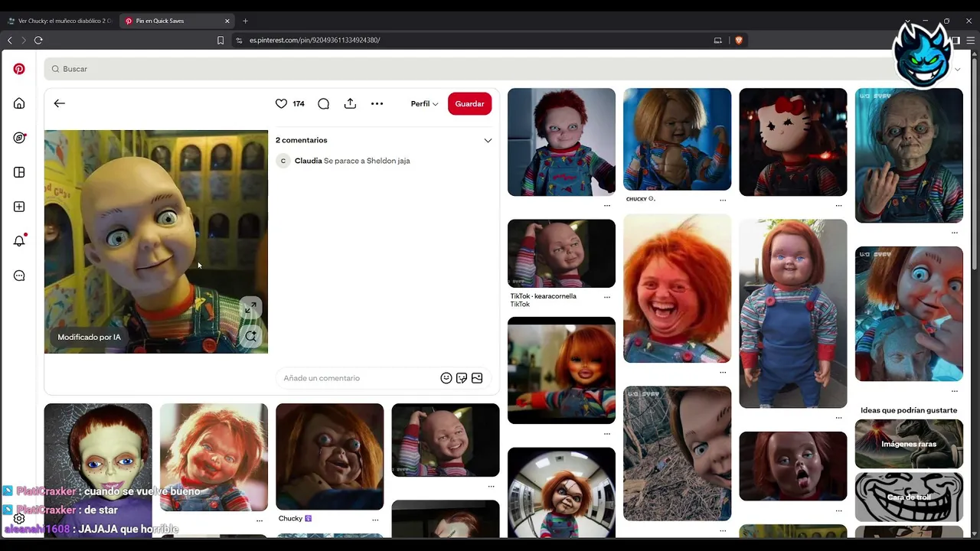980x551 pixels.
Task: Open the laughing orange-haired woman pin
Action: tap(677, 289)
